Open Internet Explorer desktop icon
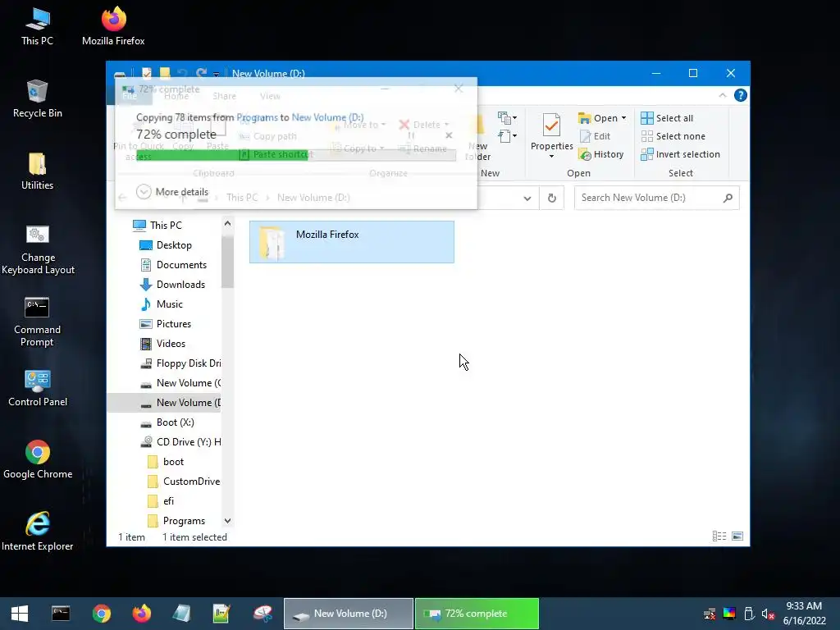Screen dimensions: 840x630 pyautogui.click(x=38, y=532)
